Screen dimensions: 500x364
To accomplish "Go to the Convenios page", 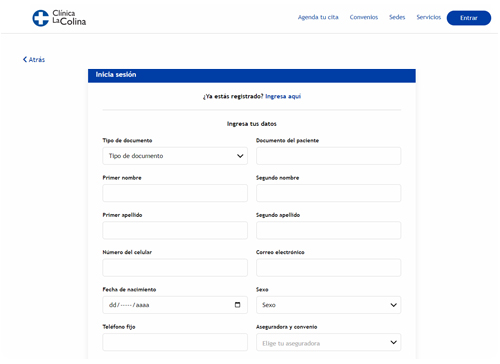I will pyautogui.click(x=364, y=17).
